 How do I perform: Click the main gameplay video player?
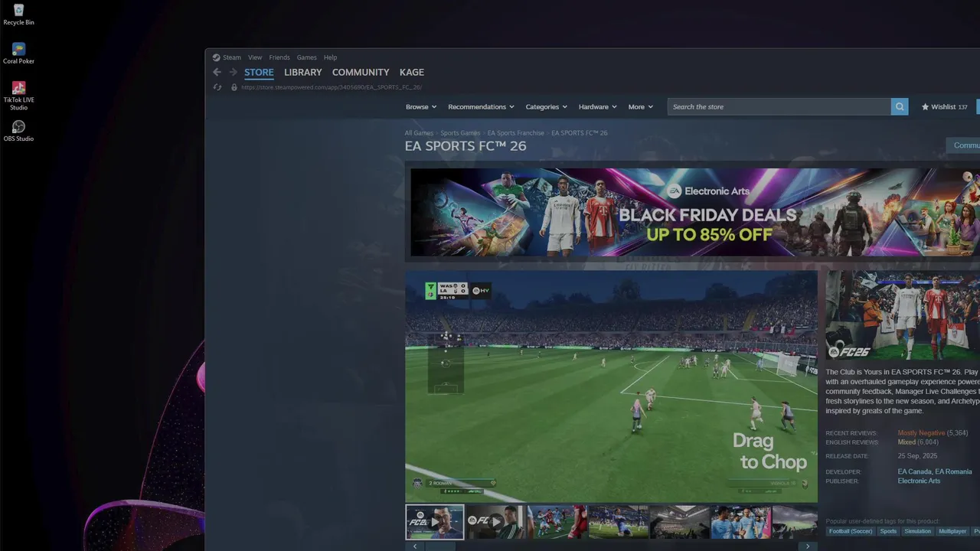pos(611,386)
